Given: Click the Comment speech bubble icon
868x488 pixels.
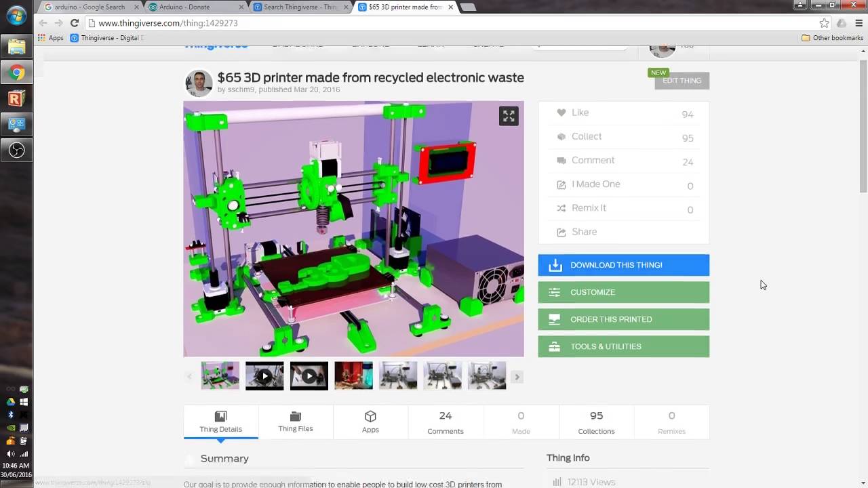Looking at the screenshot, I should coord(561,161).
